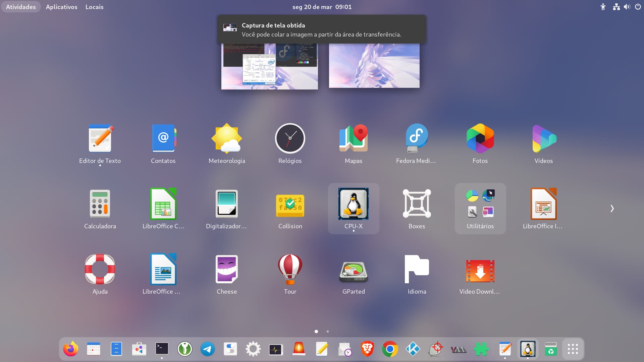Select the first workspace thumbnail with windows
The width and height of the screenshot is (644, 362).
click(270, 66)
